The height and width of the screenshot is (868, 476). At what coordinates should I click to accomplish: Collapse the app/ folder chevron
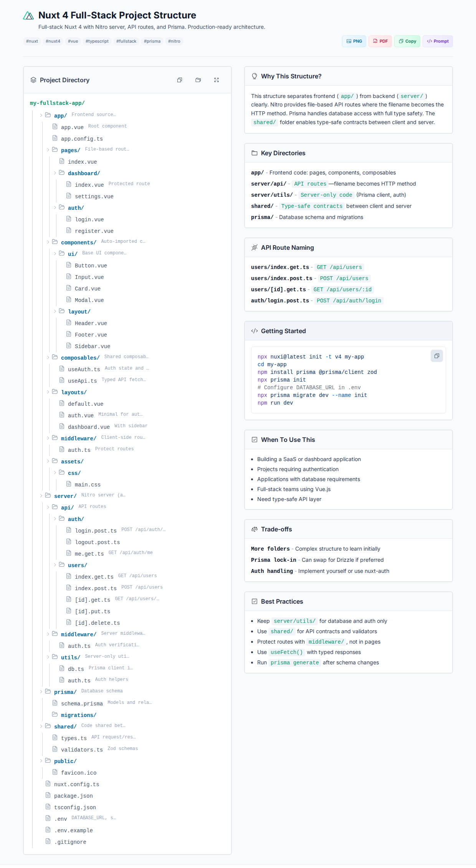pyautogui.click(x=41, y=115)
